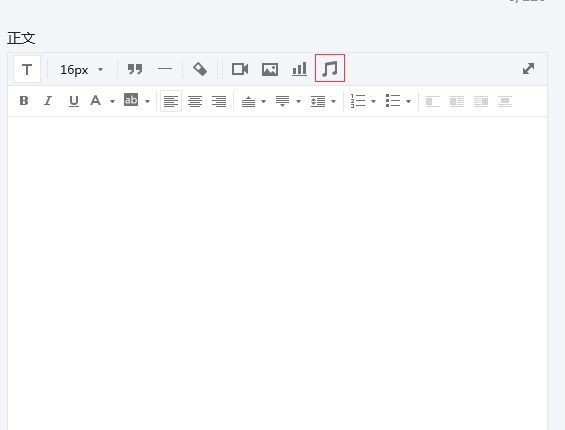Toggle italic formatting
Screen dimensions: 565x430
click(x=48, y=101)
